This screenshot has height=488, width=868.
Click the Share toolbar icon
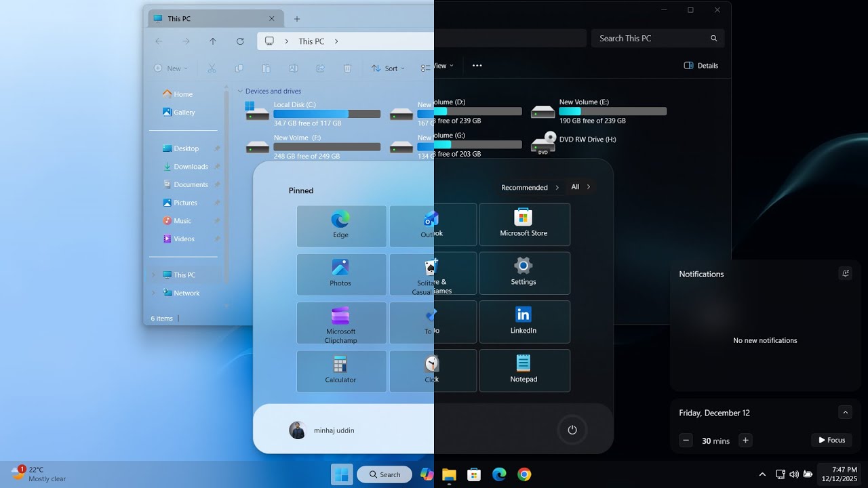[320, 68]
